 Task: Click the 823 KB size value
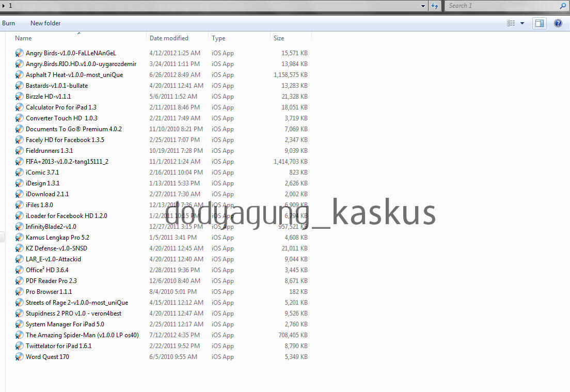pyautogui.click(x=298, y=173)
